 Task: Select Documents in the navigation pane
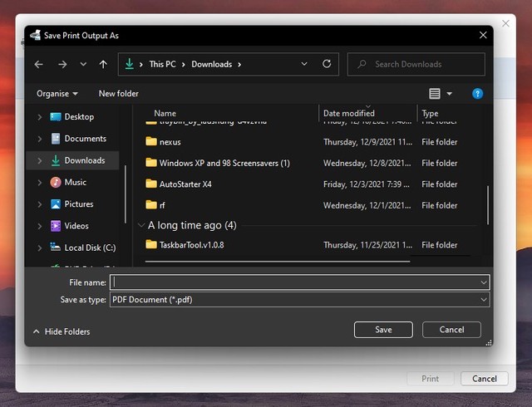pos(85,139)
